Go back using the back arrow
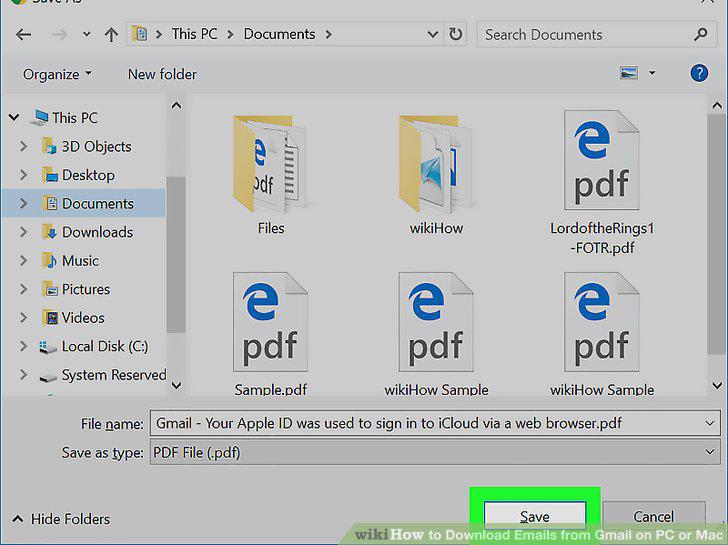 [23, 34]
